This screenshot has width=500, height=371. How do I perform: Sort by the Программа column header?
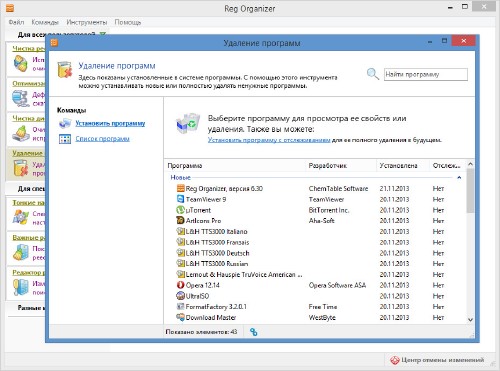(x=235, y=166)
